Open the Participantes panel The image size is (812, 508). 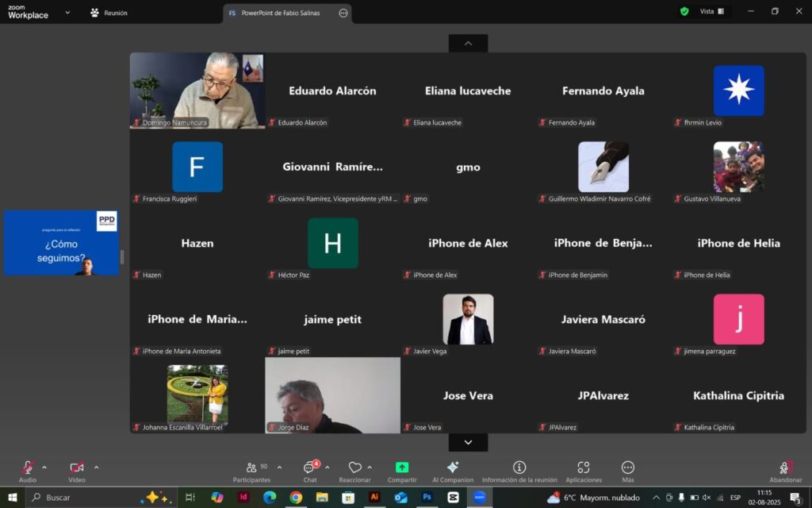click(252, 471)
